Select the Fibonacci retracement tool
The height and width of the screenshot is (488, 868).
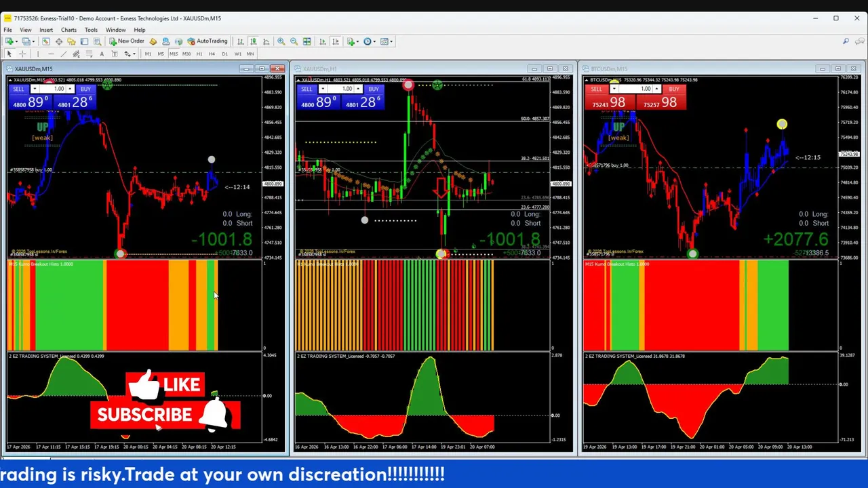pos(89,54)
